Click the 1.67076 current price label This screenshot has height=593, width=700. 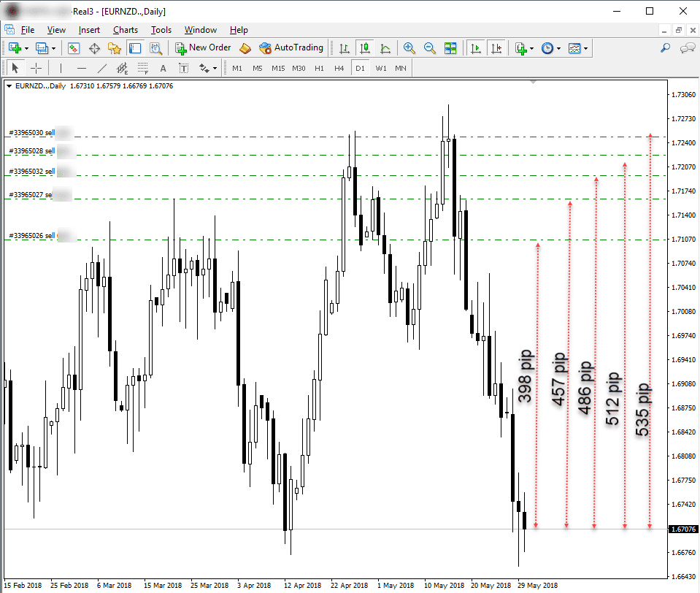(x=682, y=529)
